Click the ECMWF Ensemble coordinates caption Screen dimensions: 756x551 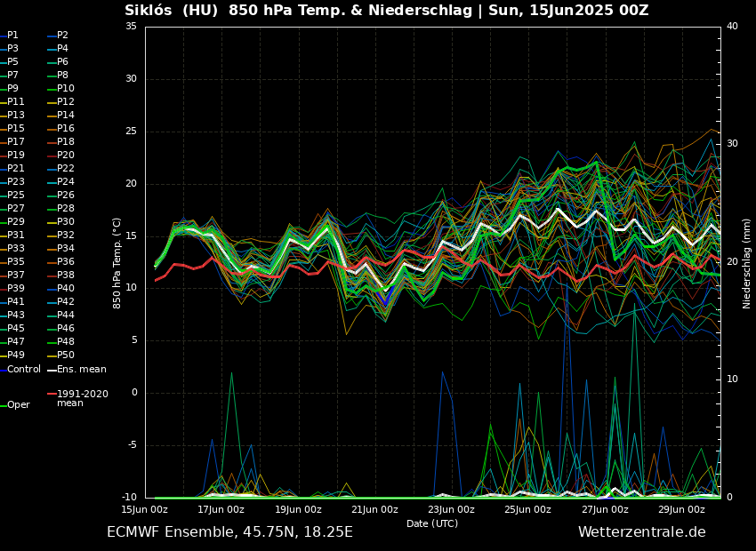pos(229,532)
